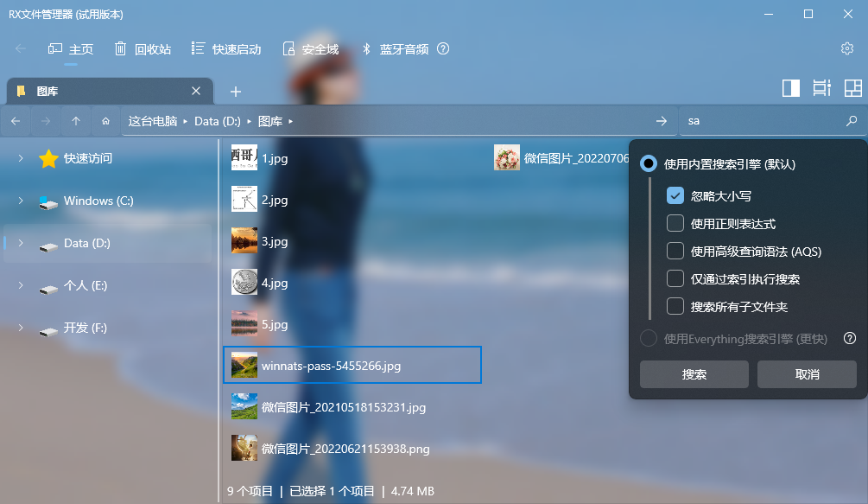This screenshot has height=504, width=868.
Task: Open 蓝牙音频 feature
Action: coord(396,49)
